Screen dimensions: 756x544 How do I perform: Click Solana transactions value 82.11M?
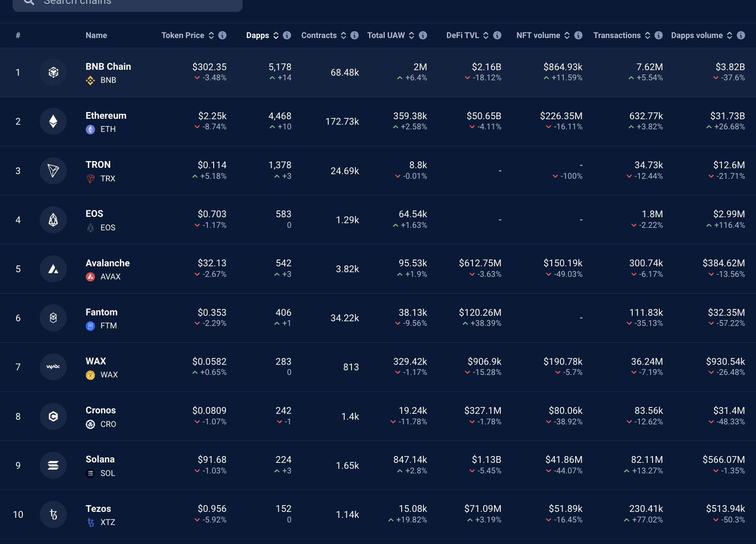(x=647, y=459)
